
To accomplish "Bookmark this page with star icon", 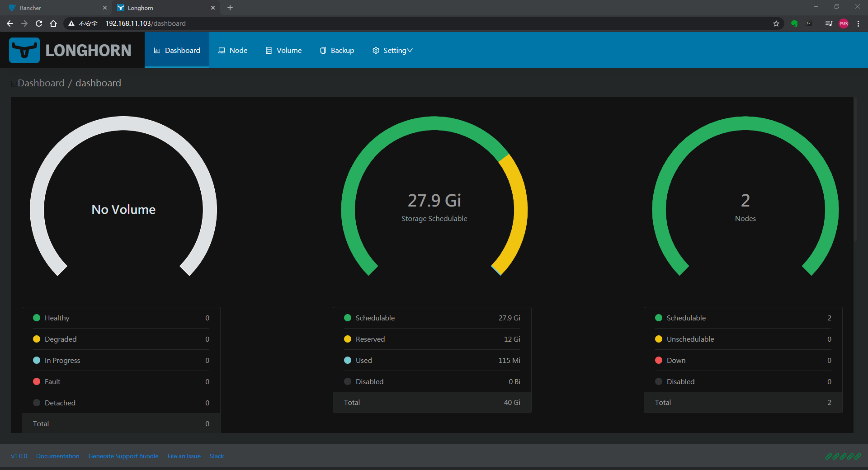I will coord(776,23).
